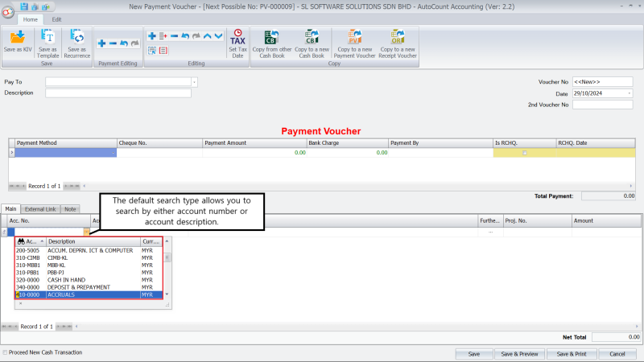Image resolution: width=644 pixels, height=362 pixels.
Task: Click binoculars search icon in account list header
Action: (x=21, y=241)
